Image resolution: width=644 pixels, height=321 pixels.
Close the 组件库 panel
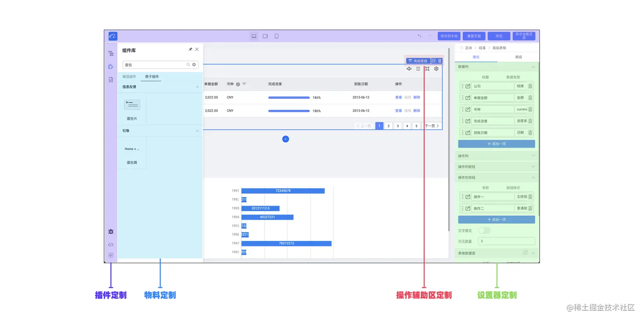[x=197, y=49]
